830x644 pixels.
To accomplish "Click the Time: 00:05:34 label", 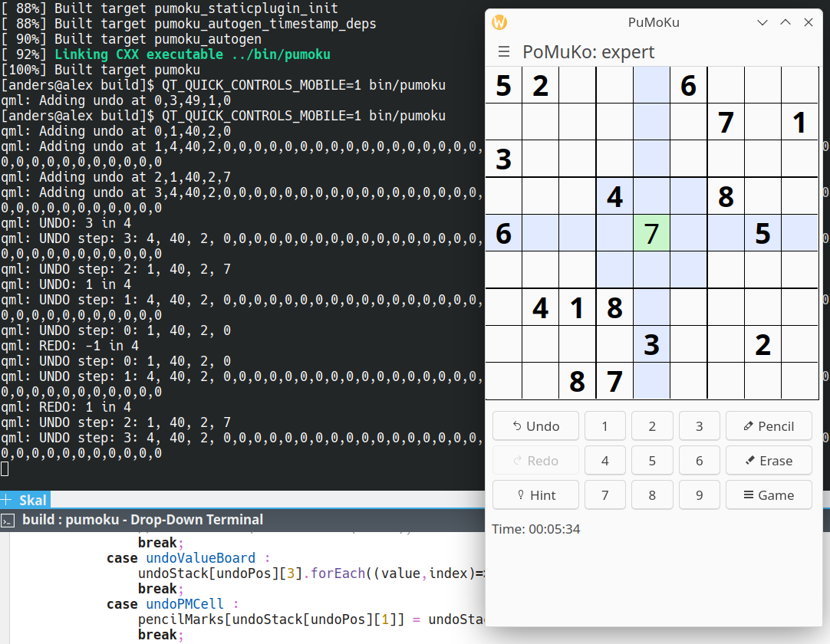I will point(535,529).
